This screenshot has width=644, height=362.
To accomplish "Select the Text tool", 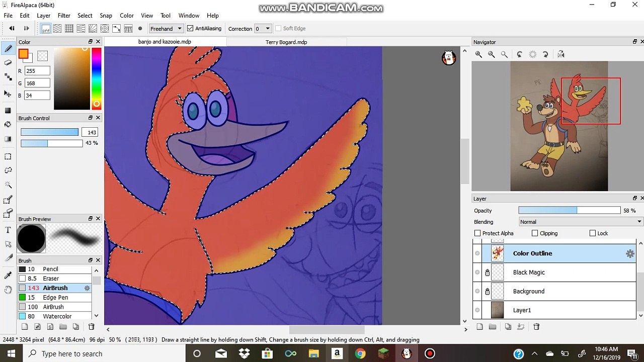I will pos(8,230).
